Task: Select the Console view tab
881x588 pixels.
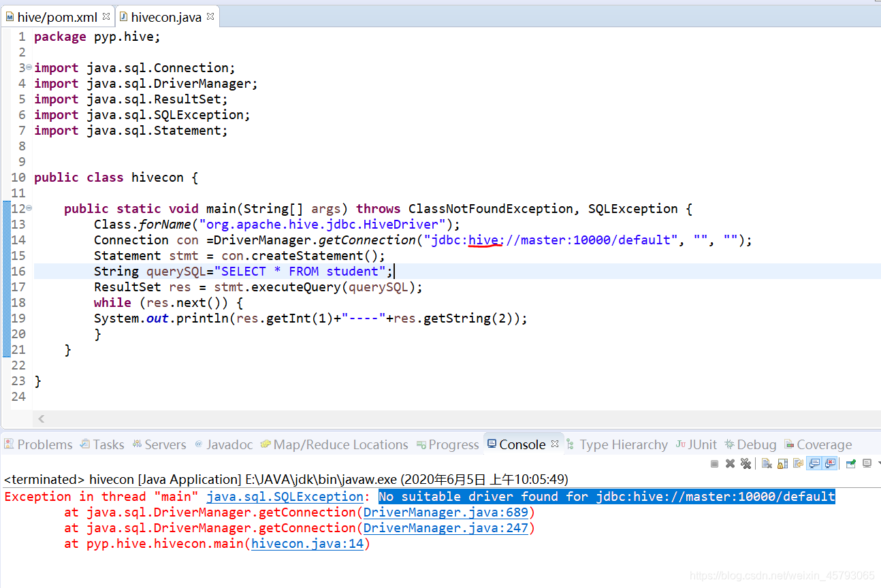Action: click(x=523, y=444)
